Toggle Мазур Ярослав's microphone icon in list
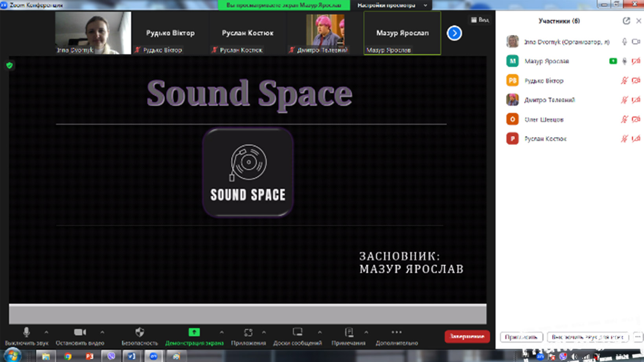 click(624, 61)
